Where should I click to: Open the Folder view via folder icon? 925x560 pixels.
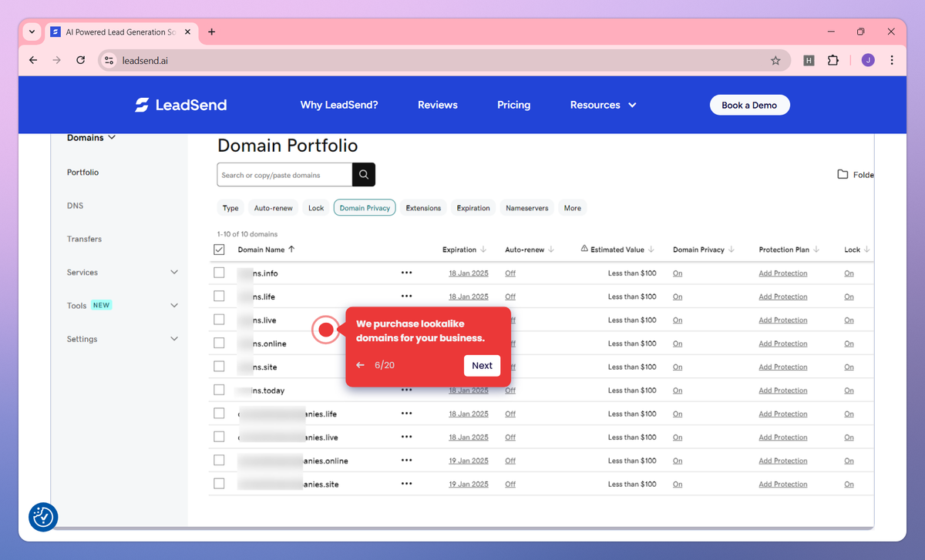click(844, 174)
